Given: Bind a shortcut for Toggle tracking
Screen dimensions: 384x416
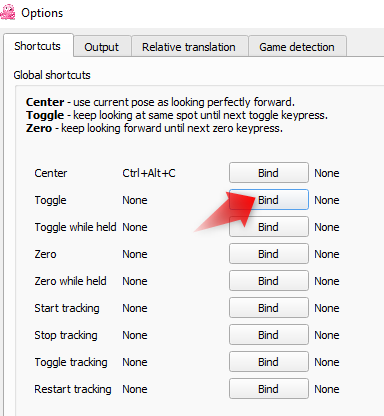Looking at the screenshot, I should (x=269, y=362).
